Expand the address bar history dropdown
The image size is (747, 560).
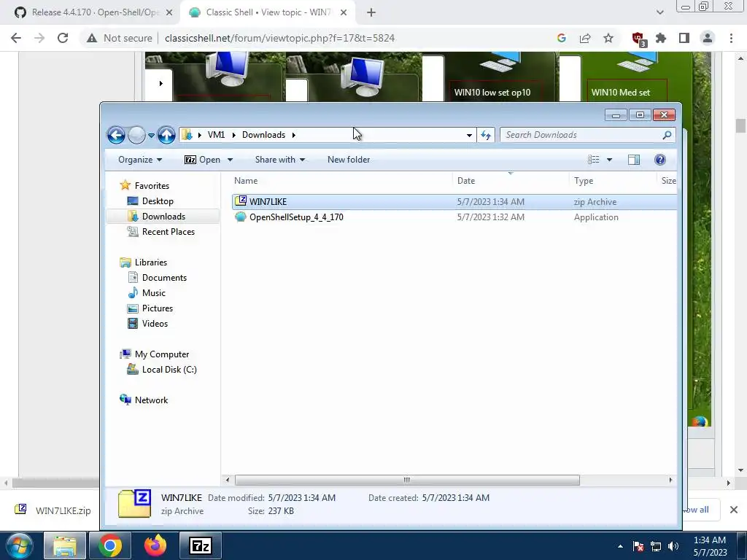coord(469,135)
